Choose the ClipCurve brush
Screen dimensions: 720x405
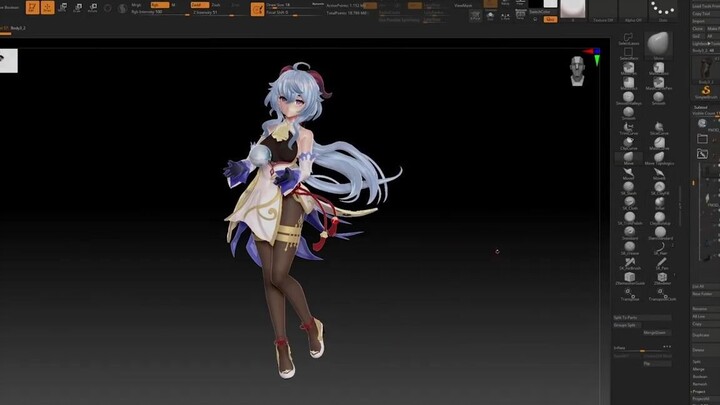[628, 143]
